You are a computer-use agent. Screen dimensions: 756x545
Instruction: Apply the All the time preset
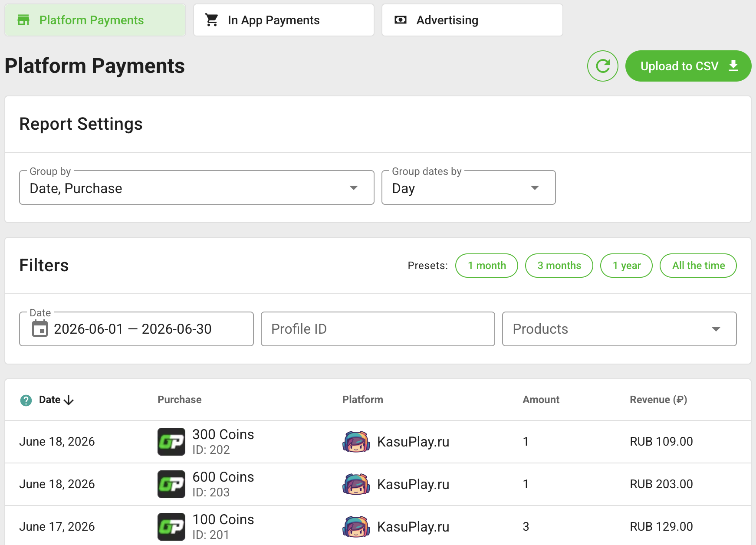(698, 266)
